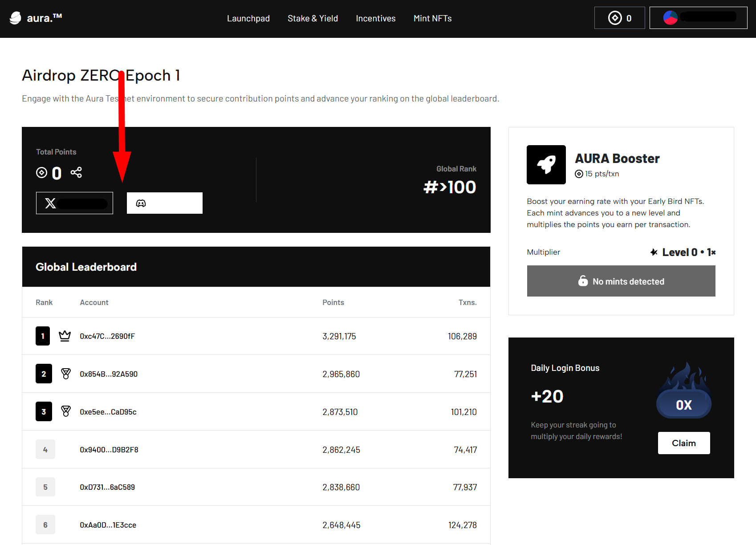Click the wallet avatar icon

(670, 18)
